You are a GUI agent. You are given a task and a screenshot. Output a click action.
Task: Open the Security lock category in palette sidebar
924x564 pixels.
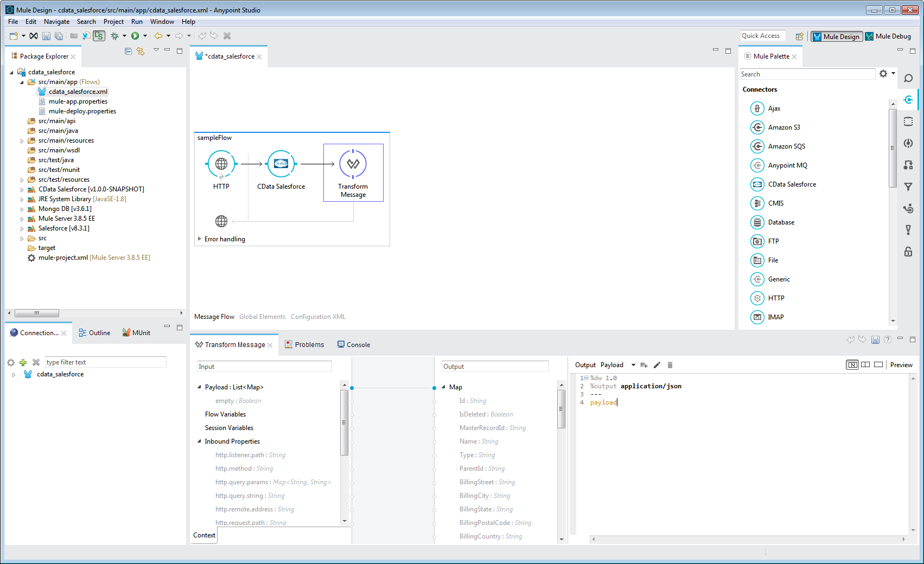coord(908,252)
